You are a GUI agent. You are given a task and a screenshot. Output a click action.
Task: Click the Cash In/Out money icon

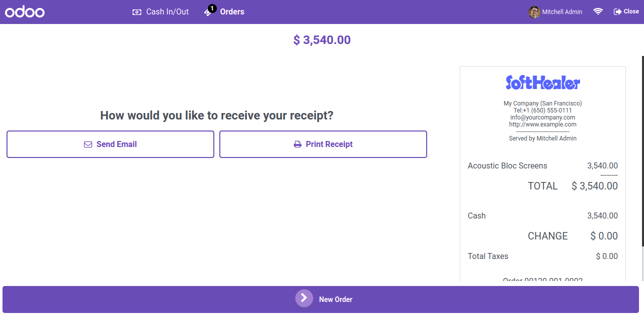[x=137, y=12]
